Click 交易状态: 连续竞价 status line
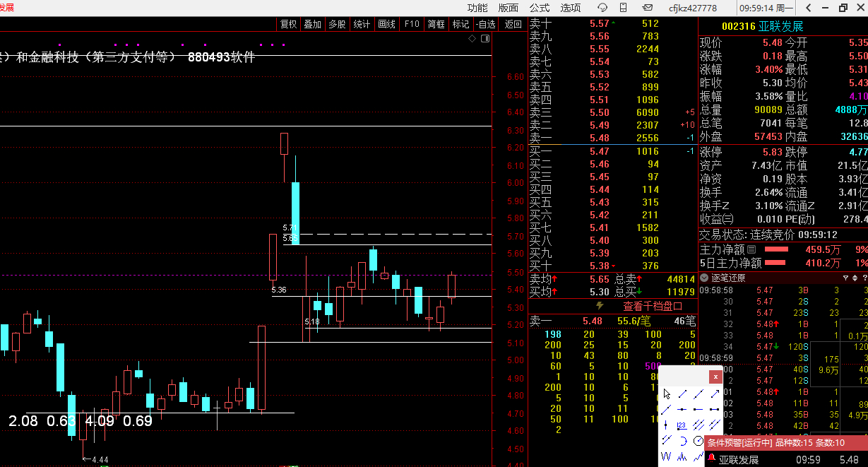 click(x=768, y=235)
